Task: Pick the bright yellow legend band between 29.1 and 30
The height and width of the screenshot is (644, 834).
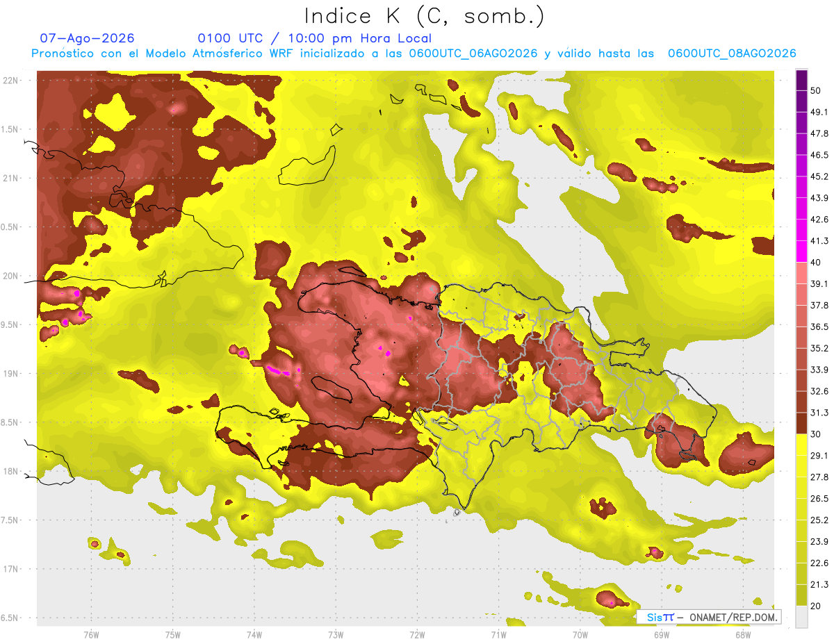Action: click(801, 445)
